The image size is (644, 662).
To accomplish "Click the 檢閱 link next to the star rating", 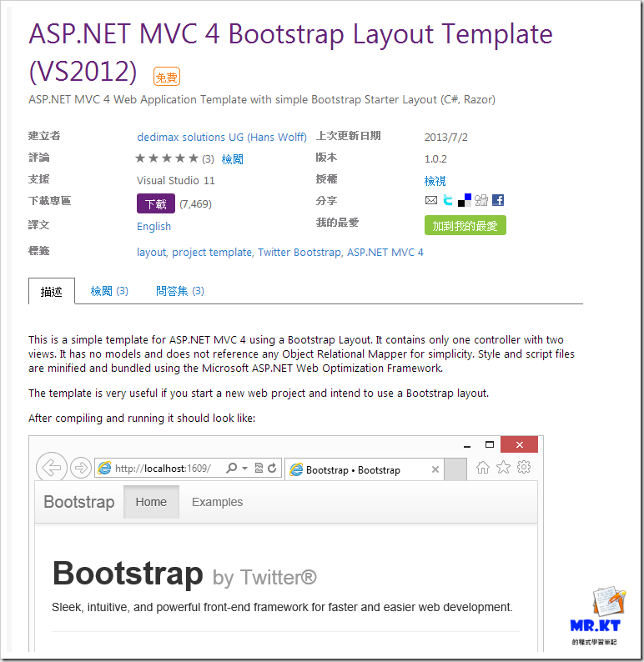I will coord(232,159).
